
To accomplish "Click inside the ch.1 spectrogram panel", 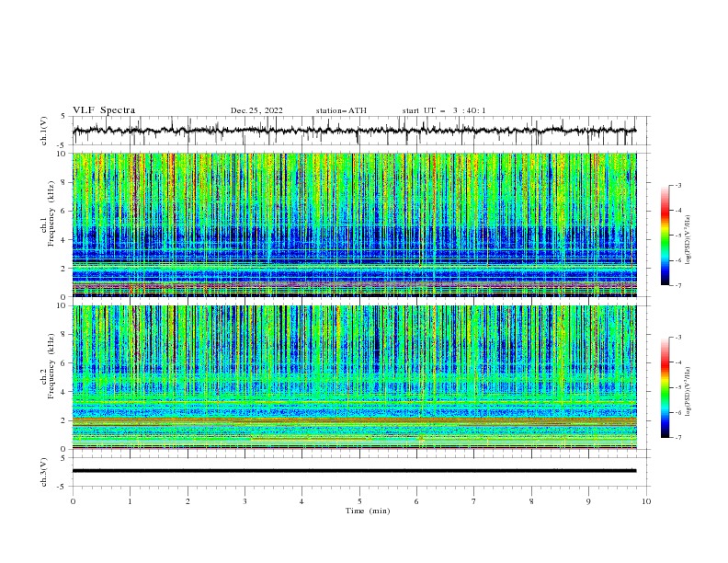I will (x=354, y=224).
